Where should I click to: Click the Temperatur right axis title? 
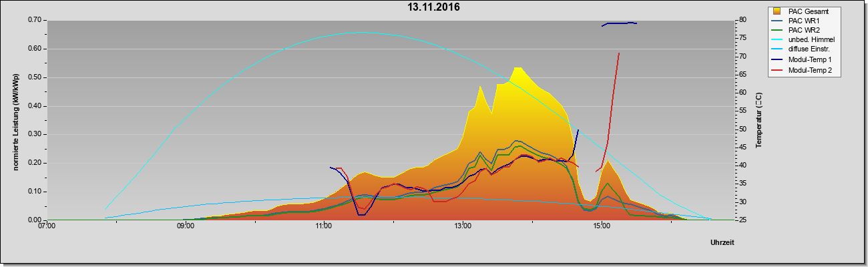(758, 120)
